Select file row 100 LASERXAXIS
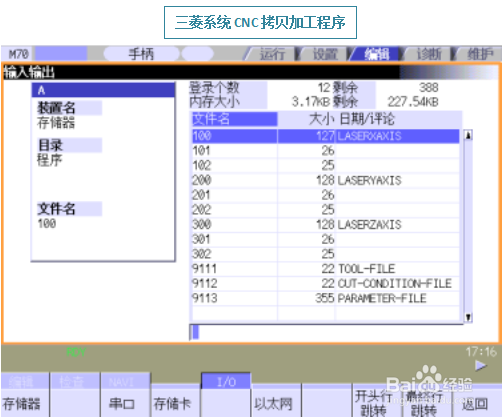504x419 pixels. pyautogui.click(x=326, y=136)
